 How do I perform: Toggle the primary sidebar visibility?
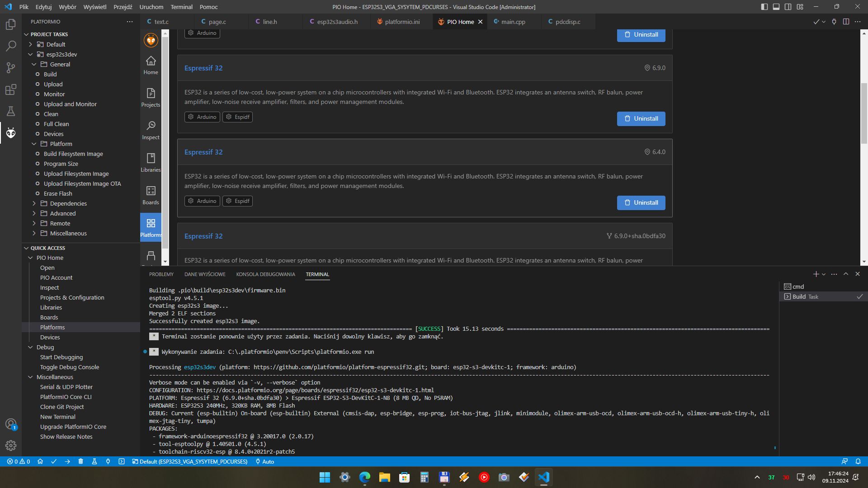764,7
